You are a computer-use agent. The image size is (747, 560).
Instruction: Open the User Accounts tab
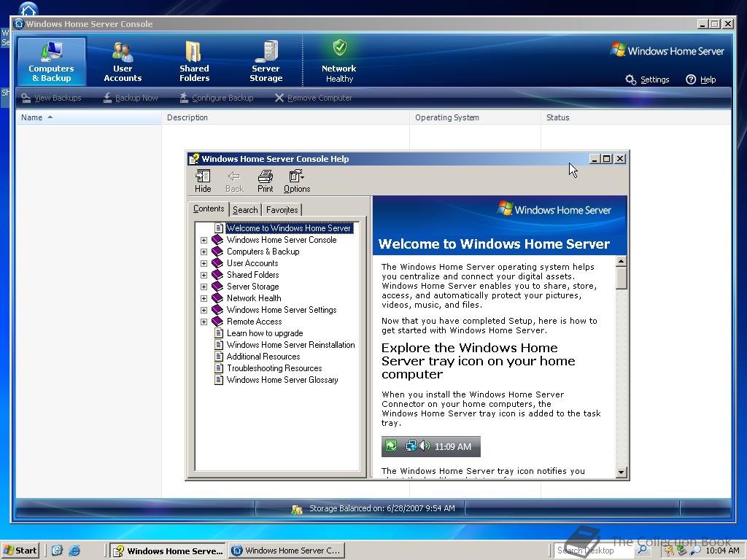(x=123, y=62)
